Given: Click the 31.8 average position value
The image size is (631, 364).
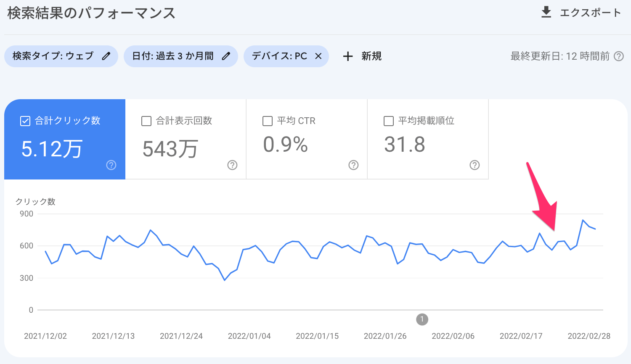Looking at the screenshot, I should click(x=405, y=145).
